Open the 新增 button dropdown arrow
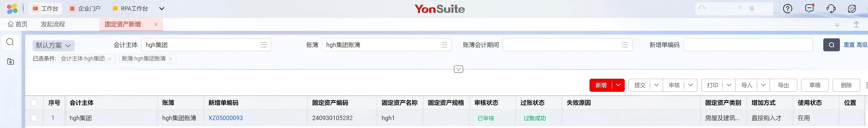 pyautogui.click(x=618, y=85)
